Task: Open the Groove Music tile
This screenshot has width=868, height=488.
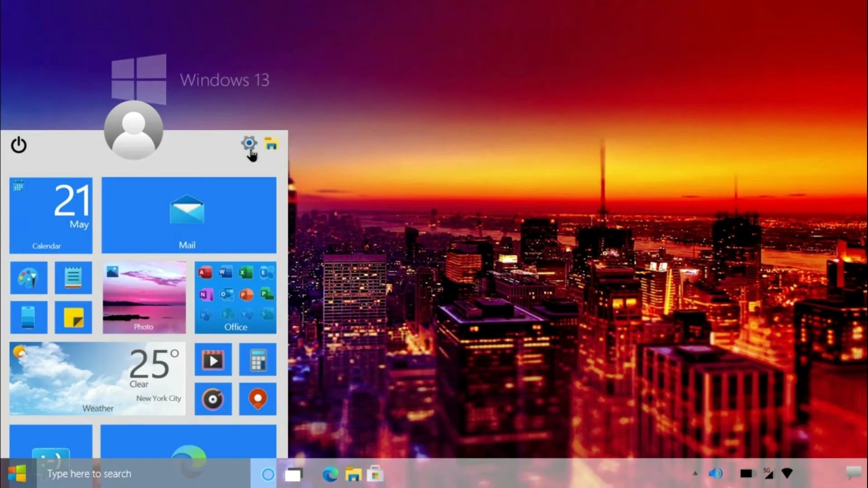Action: coord(213,399)
